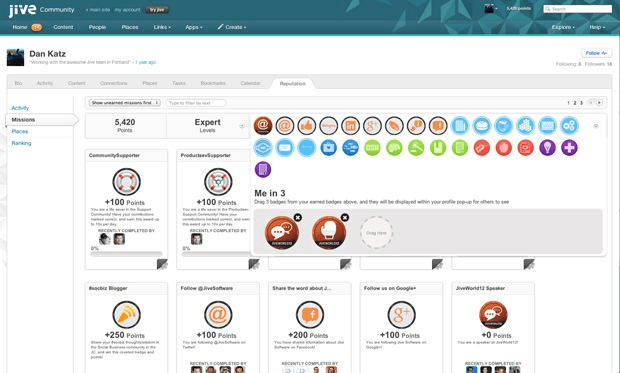Screen dimensions: 620x373
Task: Click the Follow button for Dan Katz
Action: point(596,53)
